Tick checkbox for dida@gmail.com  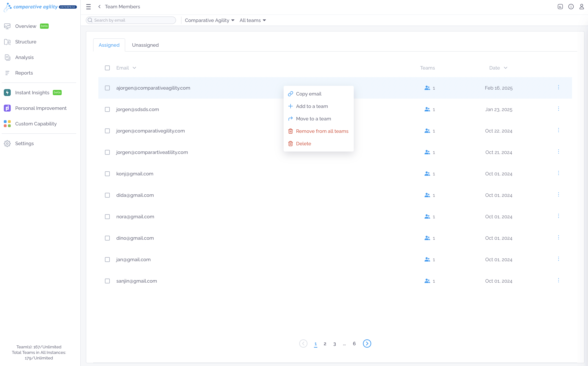(107, 195)
